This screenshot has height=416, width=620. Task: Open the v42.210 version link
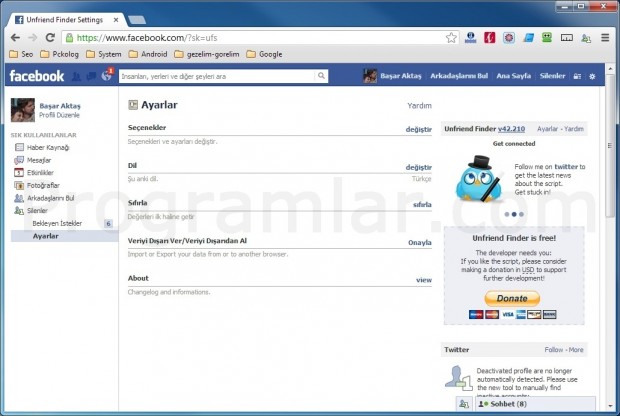pos(511,129)
